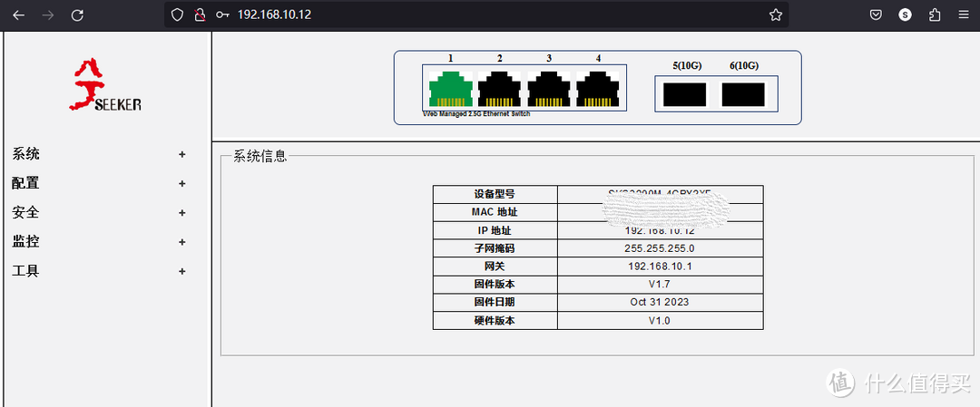
Task: Click the browser Back arrow
Action: [x=19, y=15]
